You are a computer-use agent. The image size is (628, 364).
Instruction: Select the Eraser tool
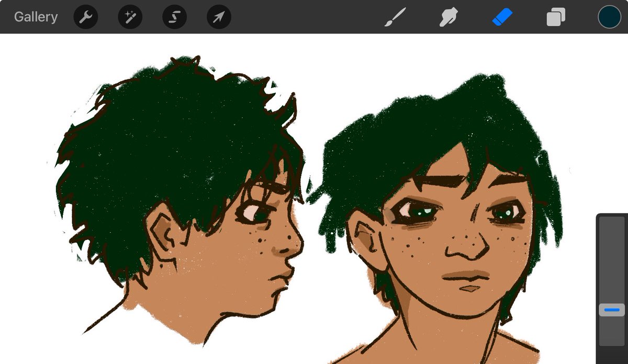tap(502, 17)
